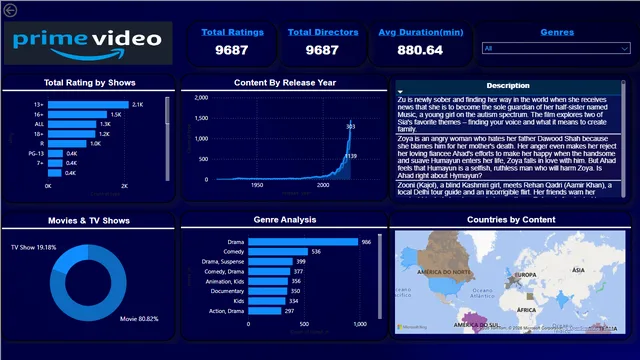
Task: Select the description row starting 'Zu is newly sober'
Action: point(508,114)
